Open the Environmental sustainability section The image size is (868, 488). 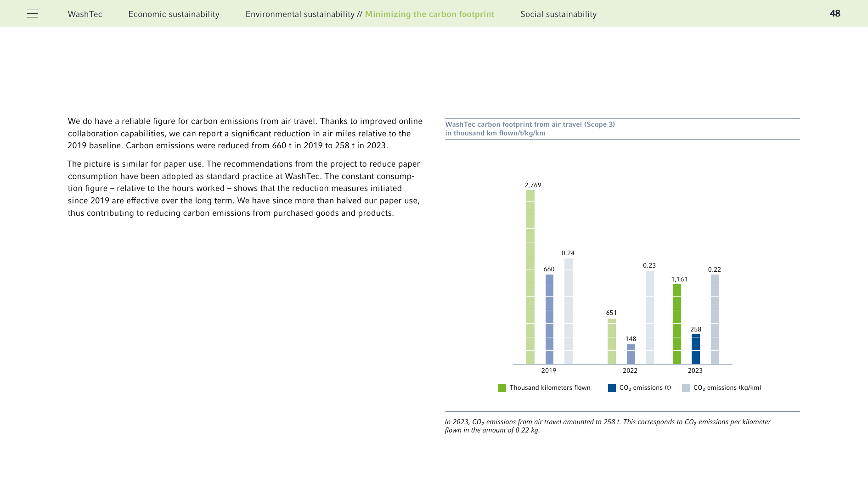click(x=300, y=14)
